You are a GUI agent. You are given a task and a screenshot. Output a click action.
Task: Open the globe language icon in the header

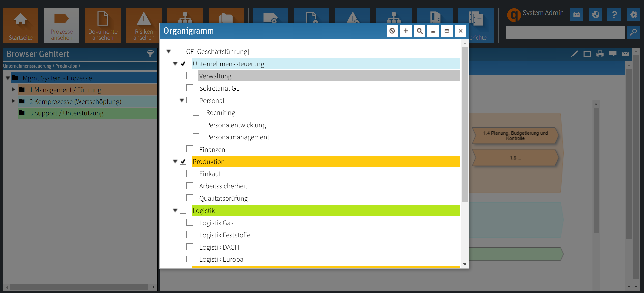click(595, 15)
